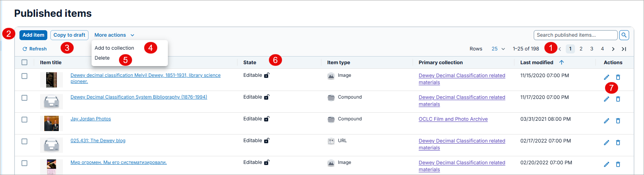
Task: Edit the Dewey decimal classification Melvil Dewey item
Action: 607,77
